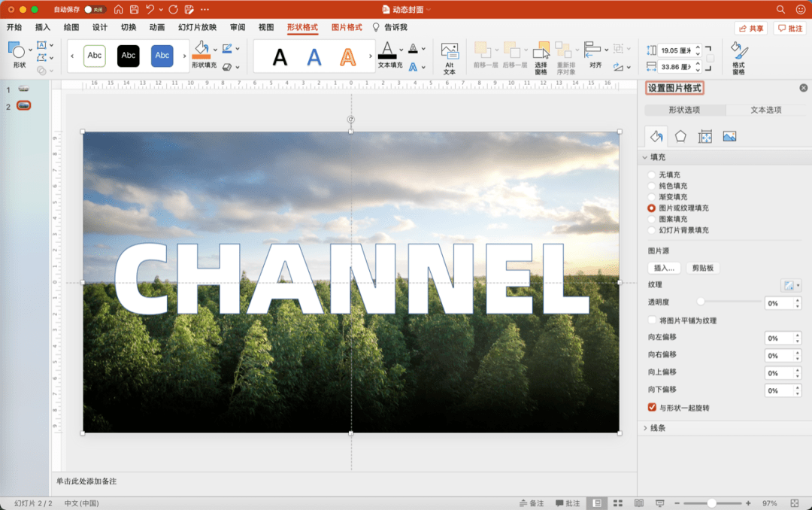The height and width of the screenshot is (510, 812).
Task: Collapse the Fill (填充) section
Action: point(654,157)
